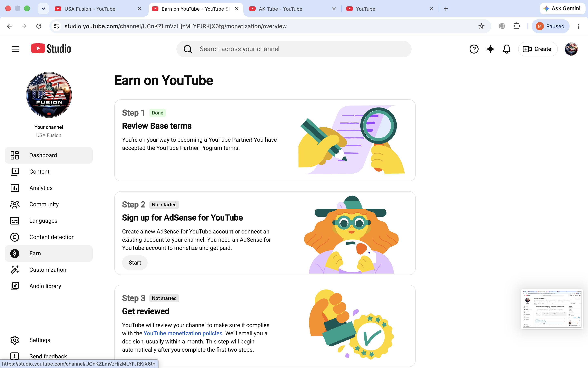Select the Earn dollar icon

pyautogui.click(x=14, y=253)
